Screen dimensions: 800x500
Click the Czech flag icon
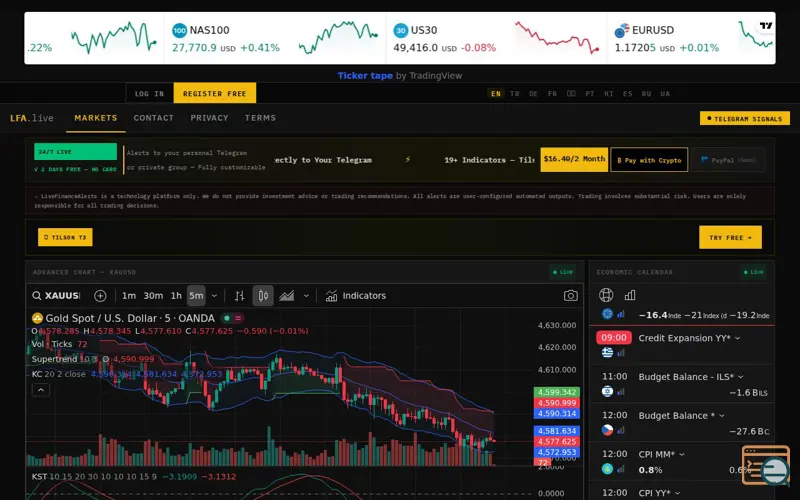607,430
